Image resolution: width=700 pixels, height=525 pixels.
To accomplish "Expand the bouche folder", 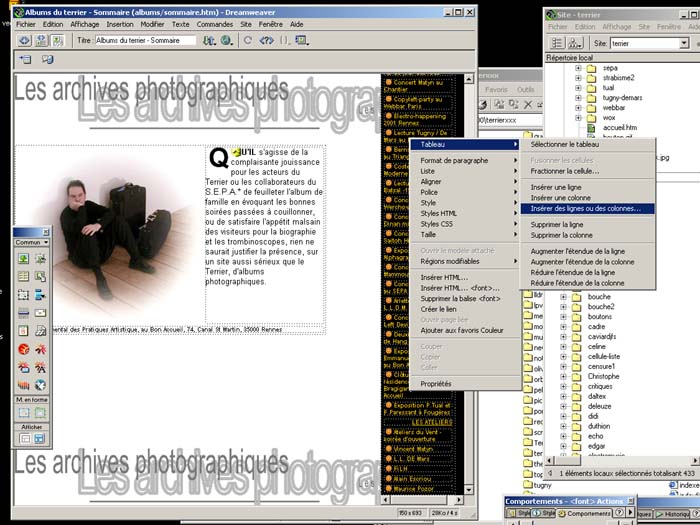I will 563,297.
